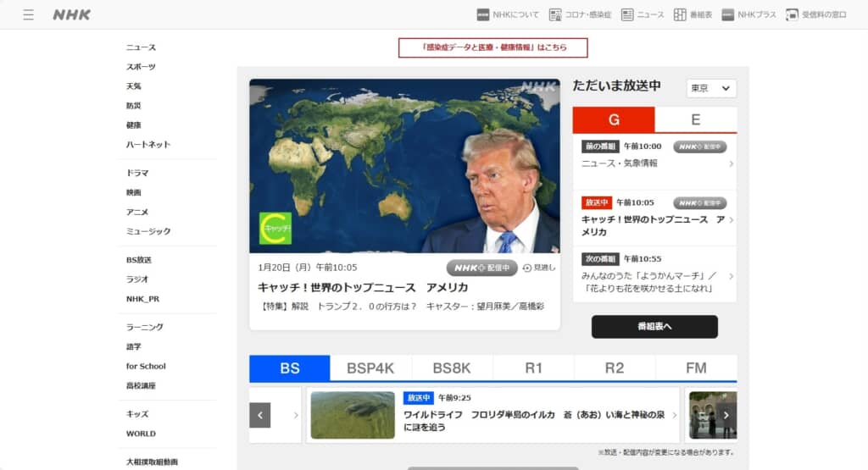
Task: Open 映画 in the sidebar
Action: [133, 192]
